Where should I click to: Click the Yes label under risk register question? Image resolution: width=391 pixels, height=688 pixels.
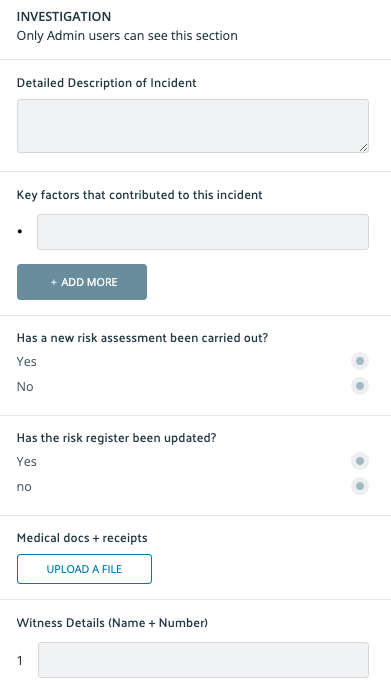click(27, 462)
